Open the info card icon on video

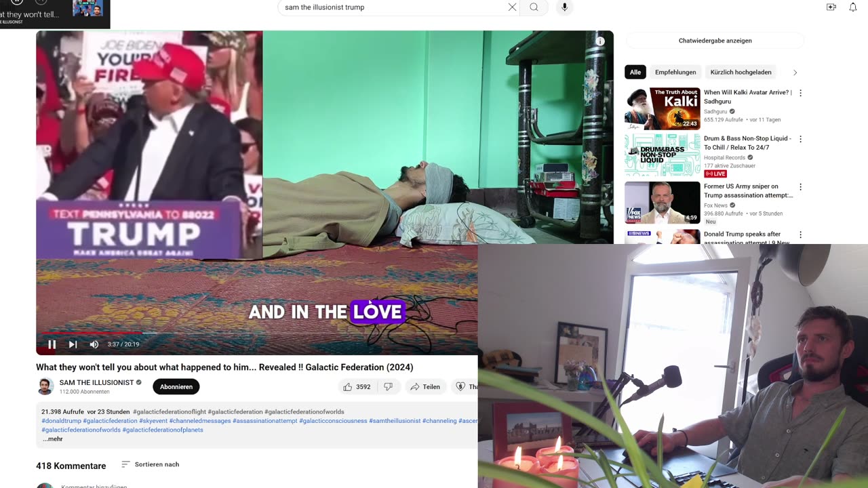(x=600, y=41)
